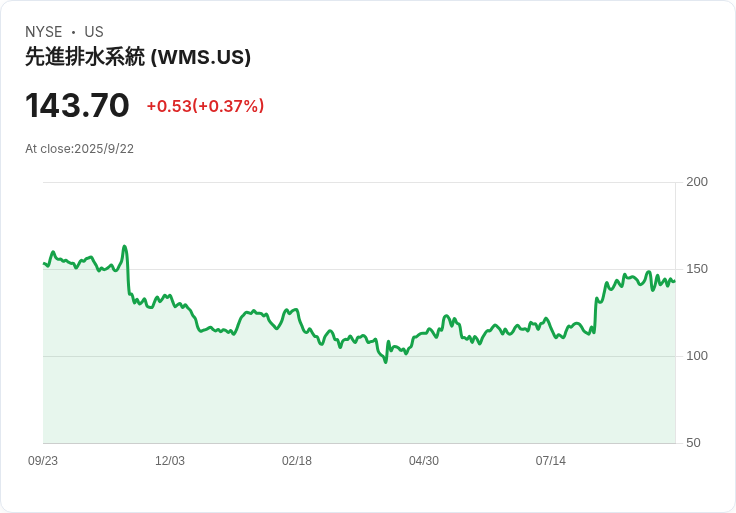Viewport: 736px width, 513px height.
Task: Click the 150 y-axis value label
Action: click(697, 269)
